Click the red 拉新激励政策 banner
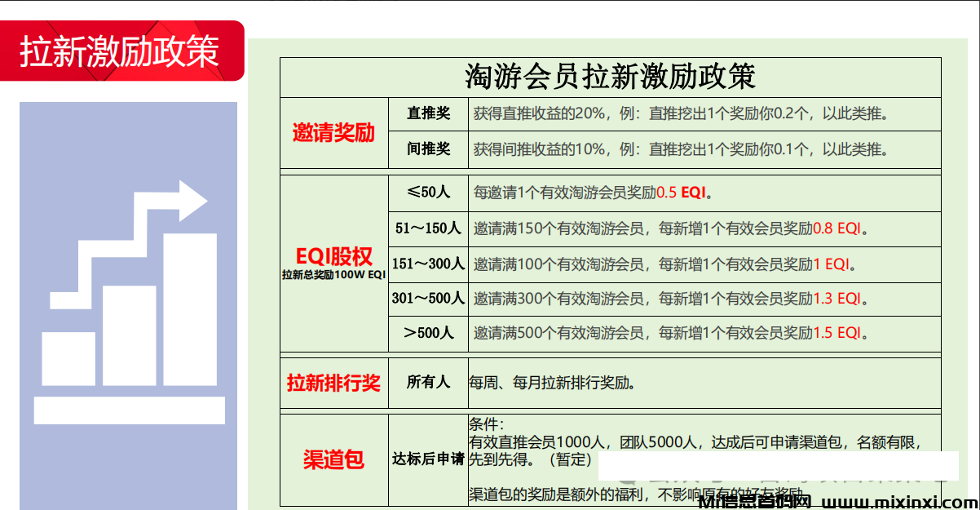This screenshot has width=980, height=510. 121,51
